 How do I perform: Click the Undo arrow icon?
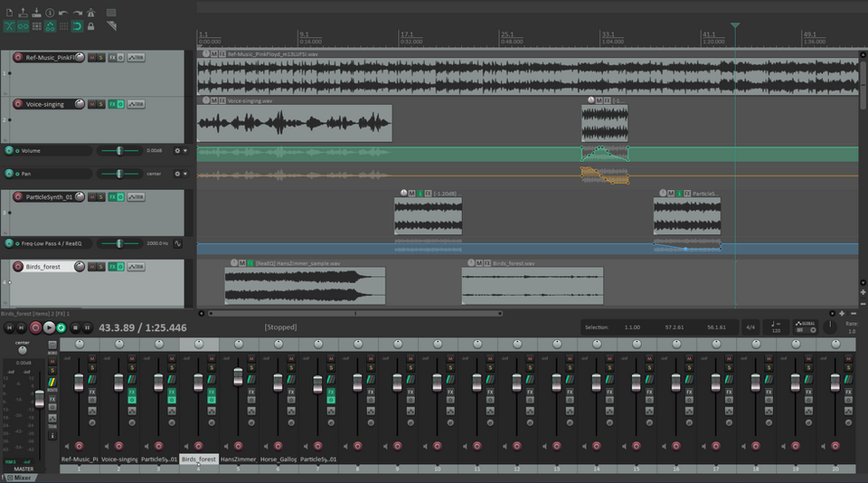coord(63,13)
